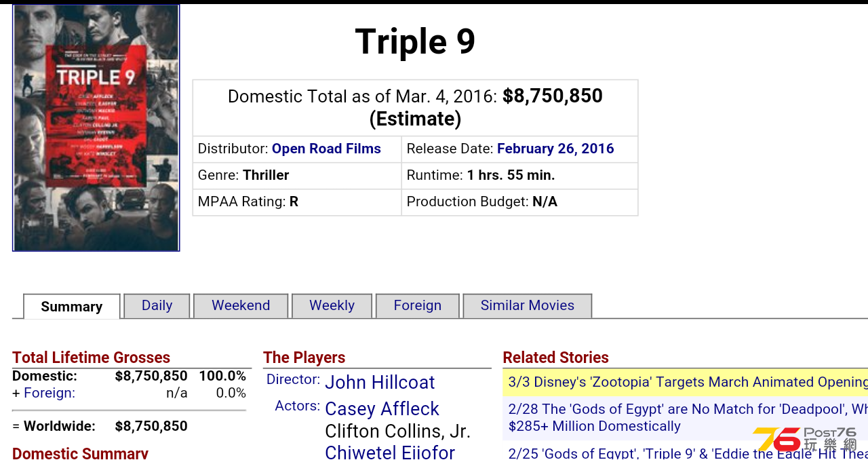The height and width of the screenshot is (460, 868).
Task: Open the Triple 9 movie poster image
Action: (x=96, y=128)
